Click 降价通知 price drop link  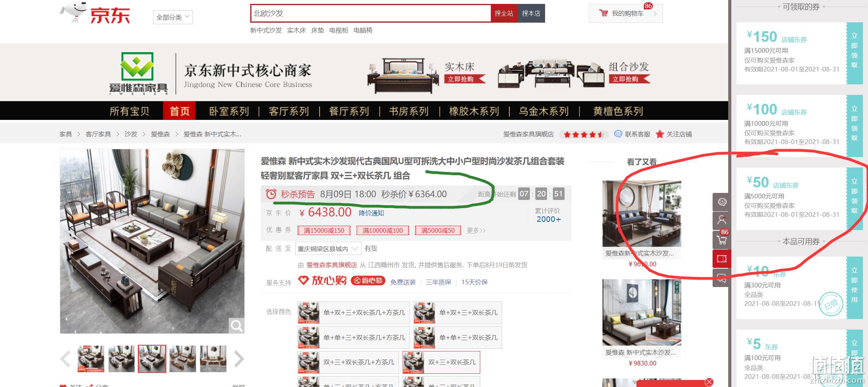pos(371,213)
